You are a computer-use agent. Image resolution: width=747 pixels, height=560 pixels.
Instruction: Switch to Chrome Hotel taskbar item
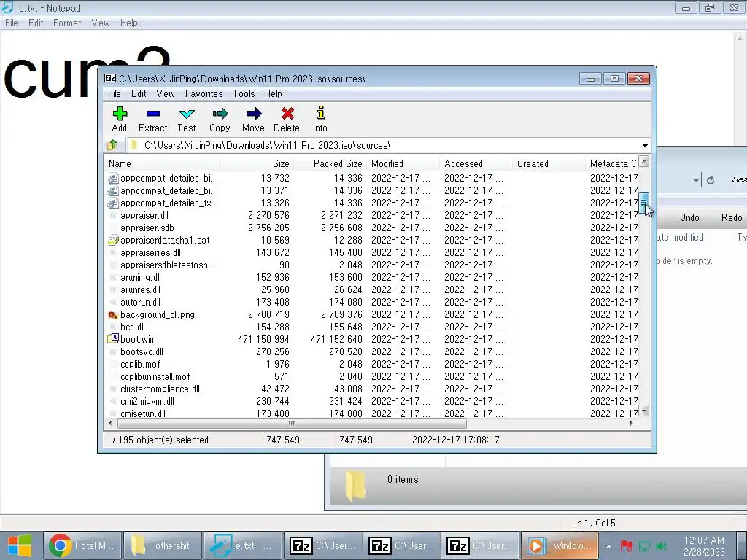click(82, 545)
